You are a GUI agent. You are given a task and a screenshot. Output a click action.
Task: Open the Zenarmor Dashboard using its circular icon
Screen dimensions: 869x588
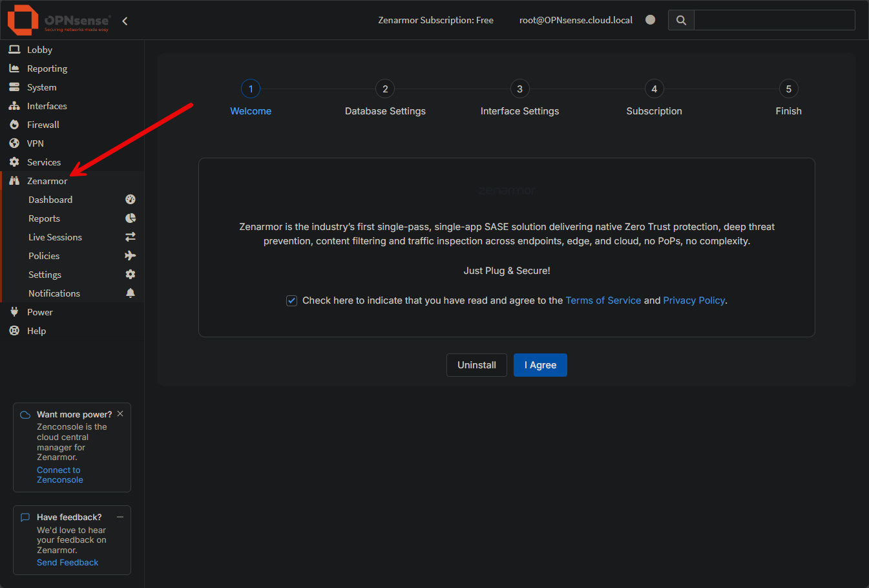(131, 199)
